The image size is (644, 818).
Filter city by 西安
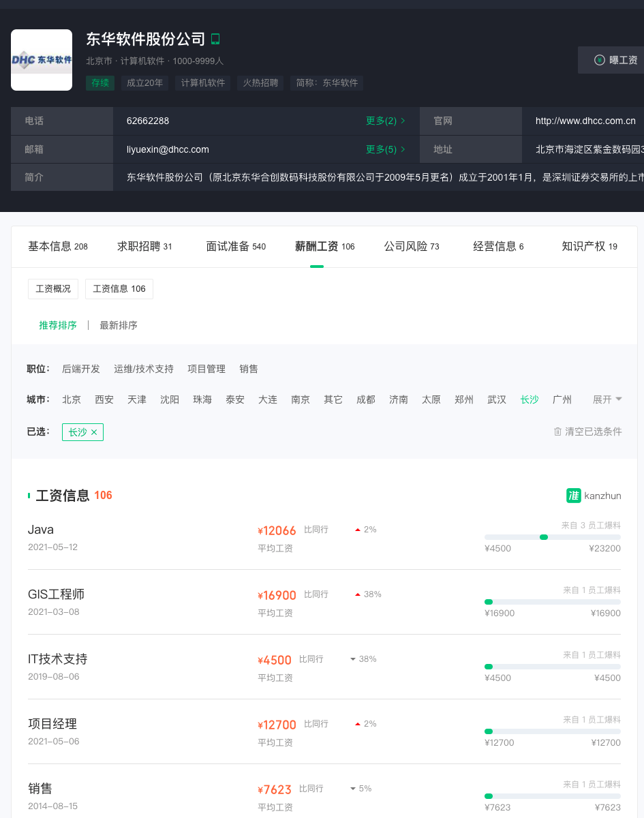click(104, 399)
